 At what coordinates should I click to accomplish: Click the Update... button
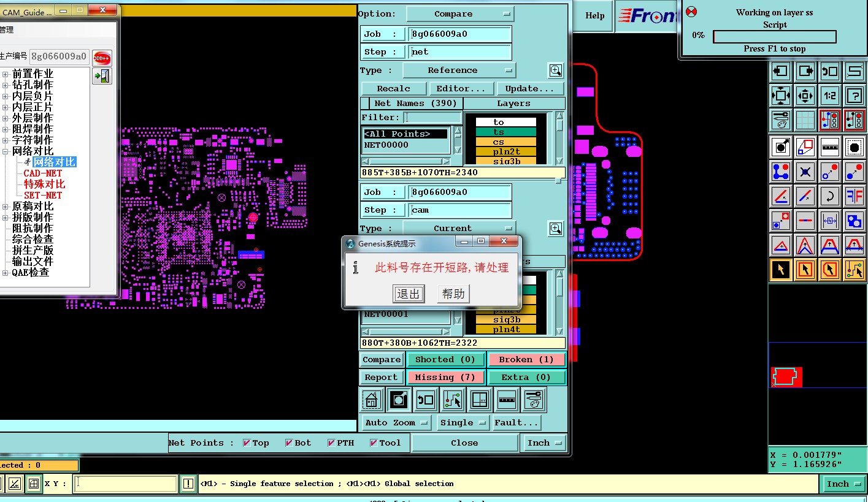pyautogui.click(x=529, y=88)
